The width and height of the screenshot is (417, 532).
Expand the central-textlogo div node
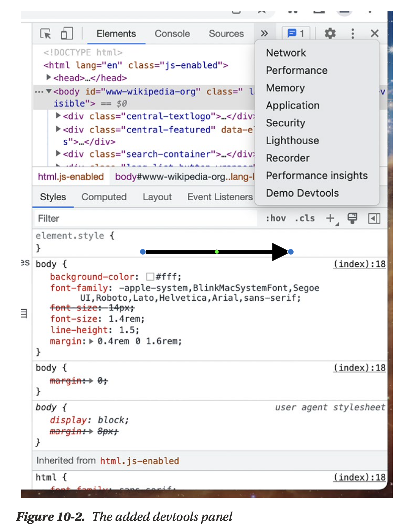[58, 116]
